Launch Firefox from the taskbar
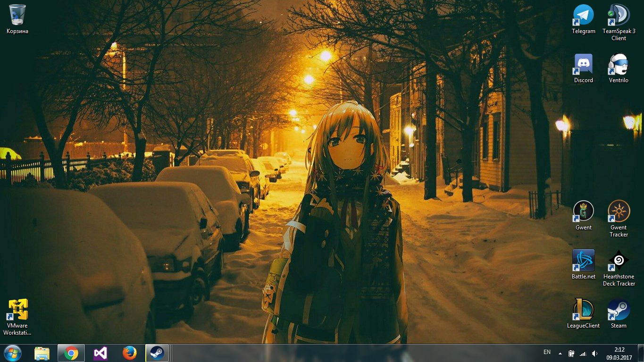Viewport: 644px width, 362px height. tap(129, 353)
